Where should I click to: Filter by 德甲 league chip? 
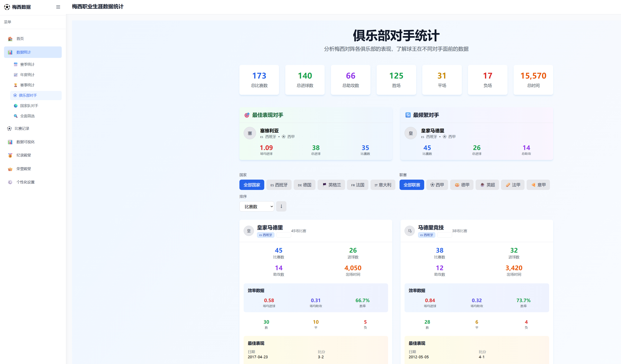pyautogui.click(x=462, y=185)
